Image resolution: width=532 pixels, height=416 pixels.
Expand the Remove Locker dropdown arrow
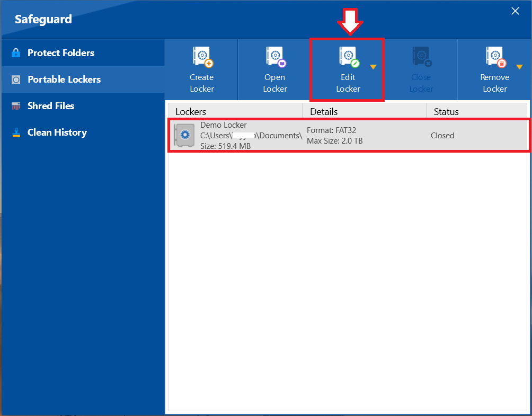(x=519, y=67)
